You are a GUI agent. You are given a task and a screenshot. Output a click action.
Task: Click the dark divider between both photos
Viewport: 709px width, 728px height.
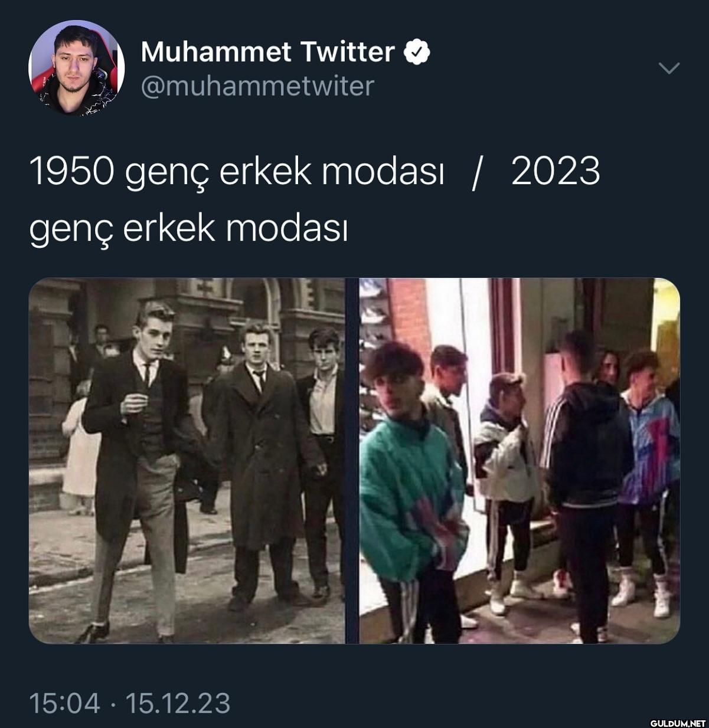tap(352, 461)
